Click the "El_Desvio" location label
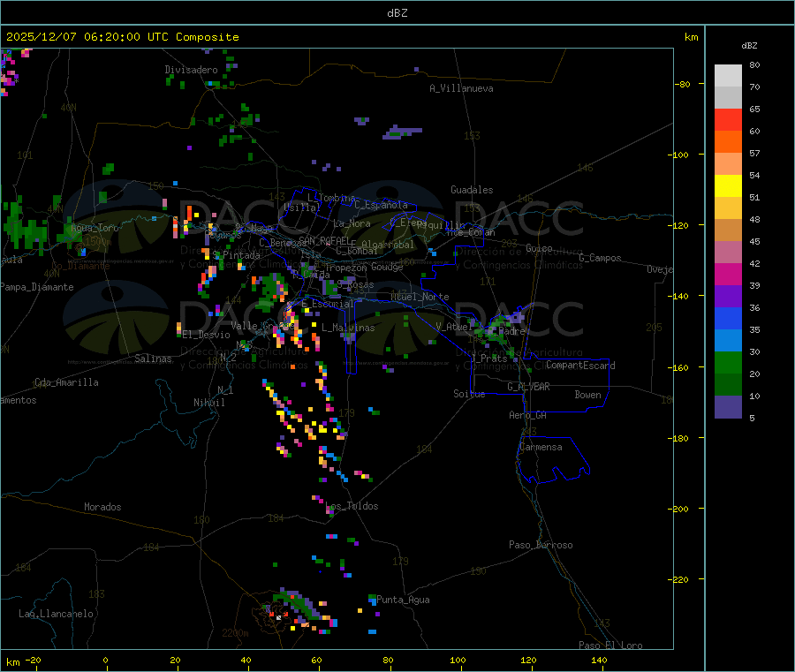795x672 pixels. pyautogui.click(x=207, y=335)
